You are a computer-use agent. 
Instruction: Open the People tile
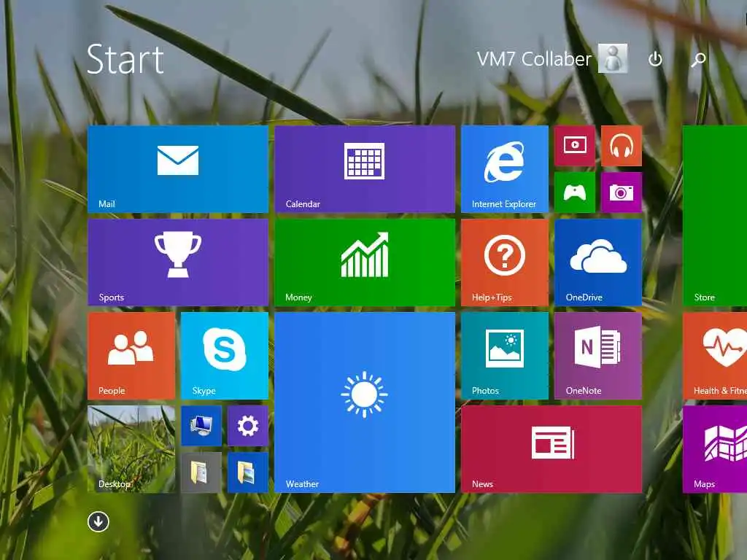point(131,356)
